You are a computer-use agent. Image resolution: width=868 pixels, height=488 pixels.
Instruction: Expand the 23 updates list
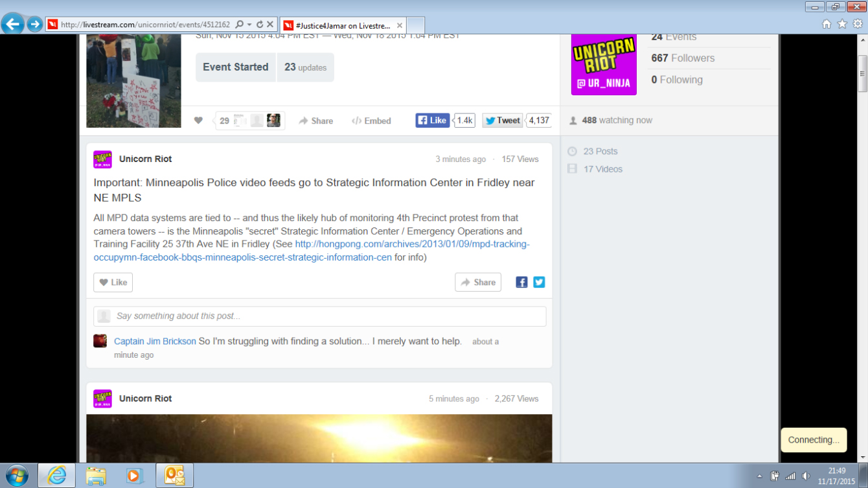tap(305, 67)
